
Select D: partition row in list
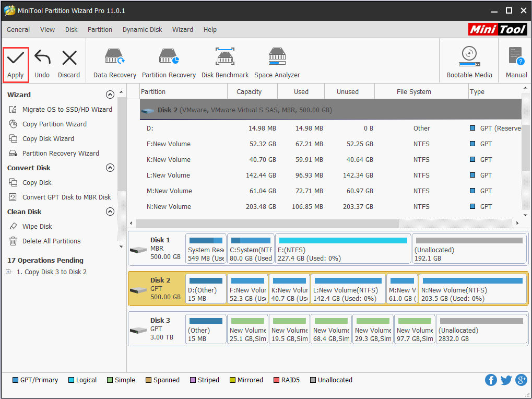[330, 128]
